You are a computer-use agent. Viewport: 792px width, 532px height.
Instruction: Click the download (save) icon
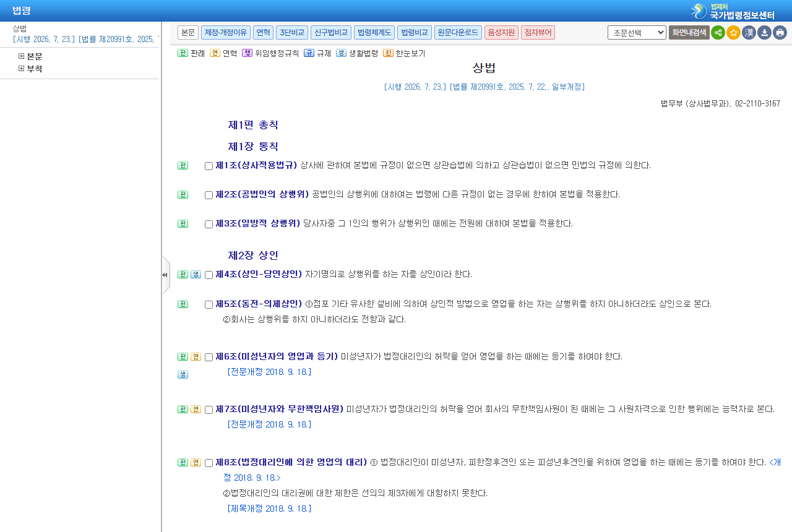[764, 33]
